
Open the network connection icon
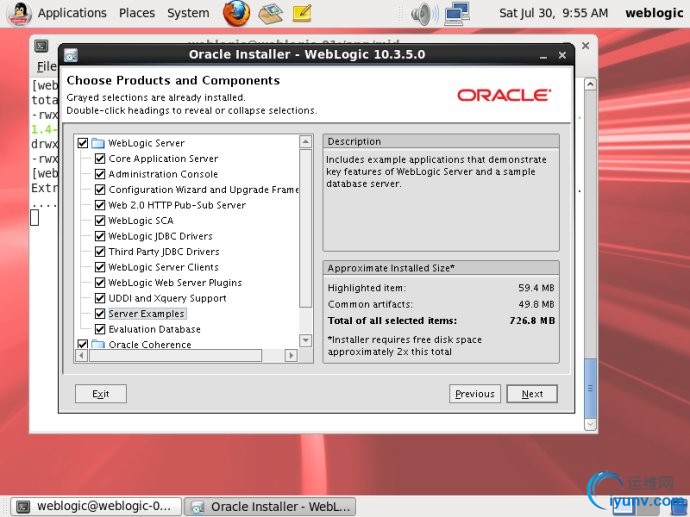coord(457,13)
